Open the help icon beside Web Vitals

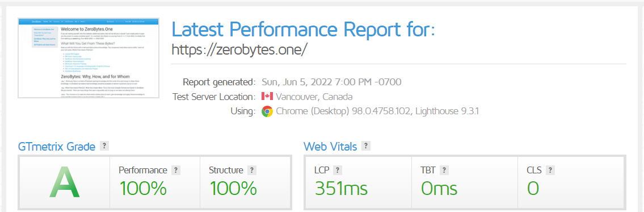click(365, 146)
